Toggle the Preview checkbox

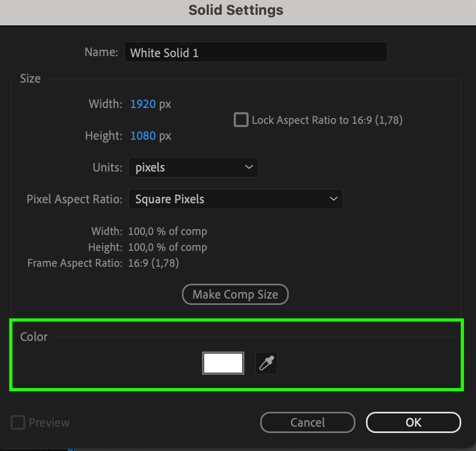coord(19,423)
